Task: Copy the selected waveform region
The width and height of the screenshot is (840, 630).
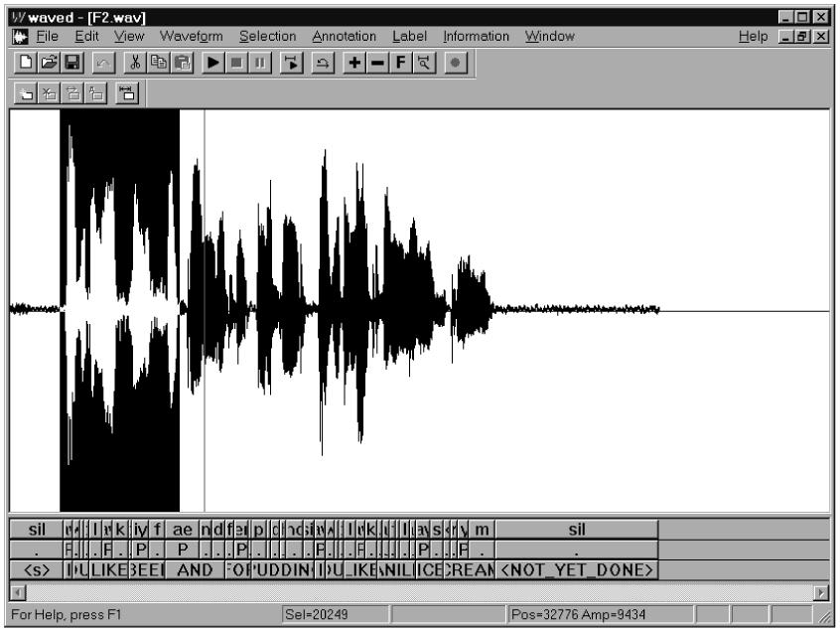Action: (x=159, y=63)
